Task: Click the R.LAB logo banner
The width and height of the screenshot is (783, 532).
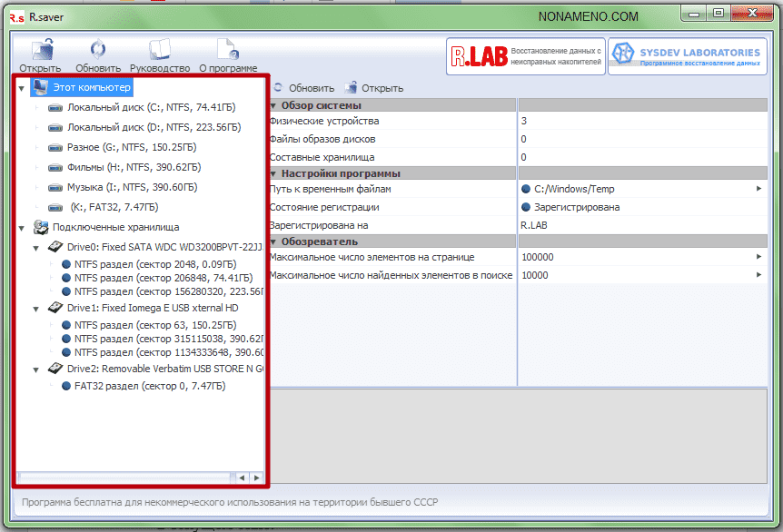Action: click(524, 57)
